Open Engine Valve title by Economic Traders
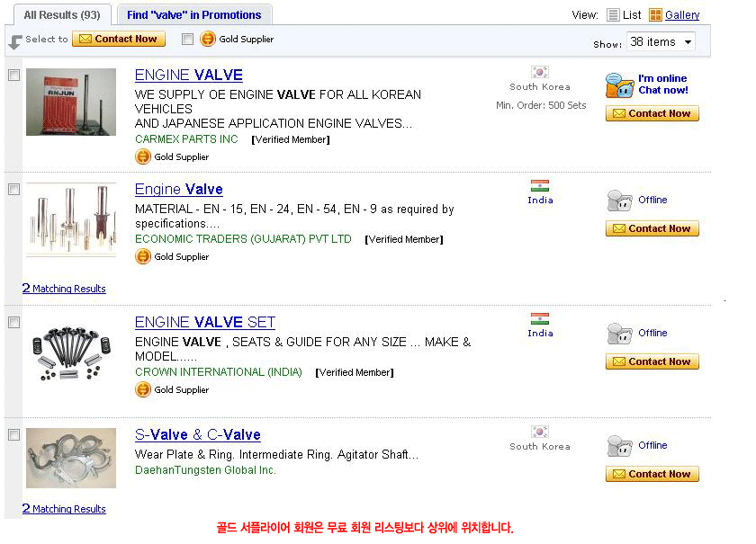 pyautogui.click(x=179, y=190)
